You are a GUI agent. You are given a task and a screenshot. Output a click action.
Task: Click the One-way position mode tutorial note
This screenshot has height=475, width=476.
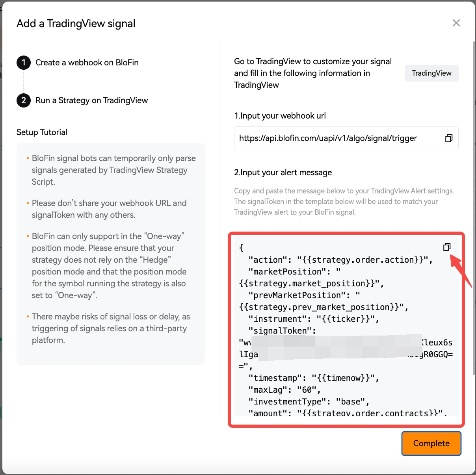tap(109, 266)
